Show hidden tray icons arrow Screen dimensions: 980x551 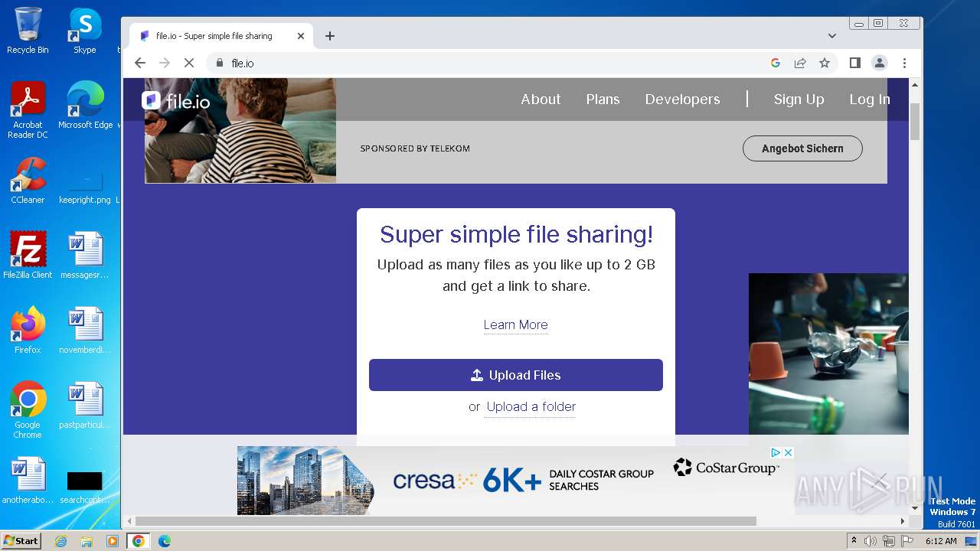[x=854, y=540]
